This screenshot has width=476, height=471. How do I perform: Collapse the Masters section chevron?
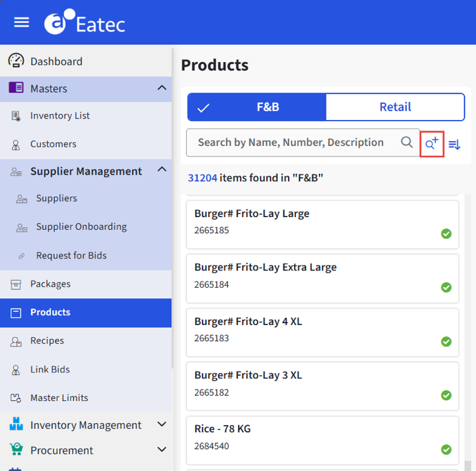[162, 88]
